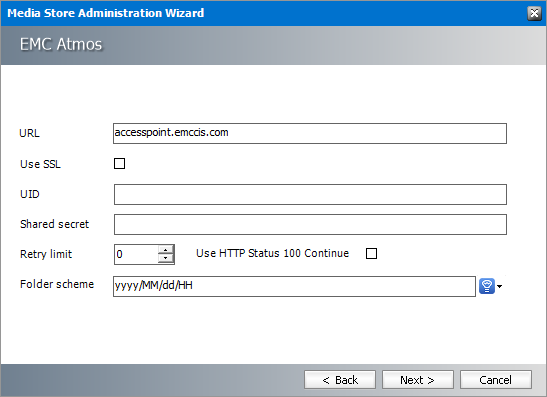The image size is (547, 397).
Task: Focus the URL field containing accesspoint.emccis.com
Action: click(310, 133)
